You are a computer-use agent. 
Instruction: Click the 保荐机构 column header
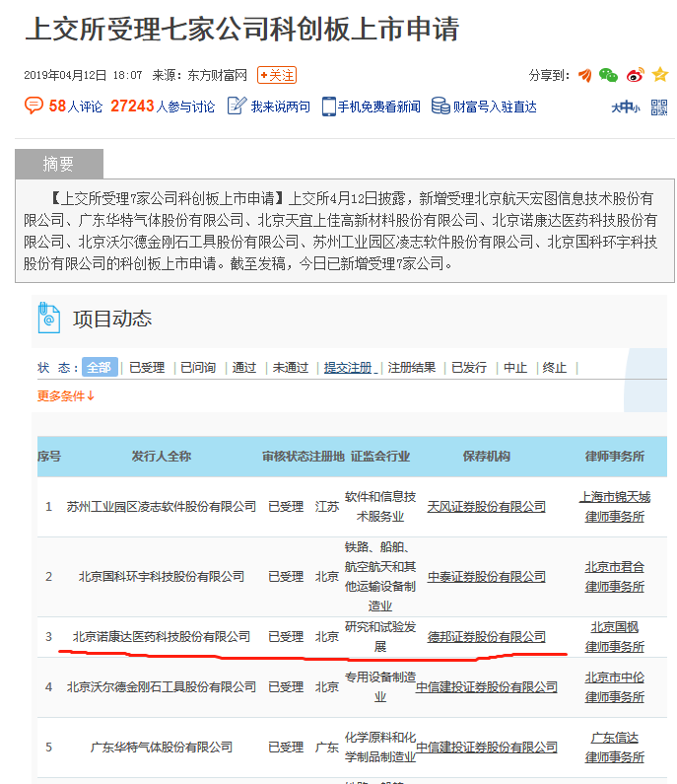pos(486,456)
